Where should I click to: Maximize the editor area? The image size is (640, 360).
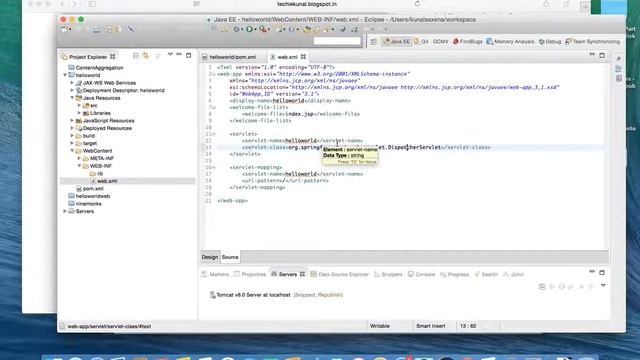[x=602, y=55]
